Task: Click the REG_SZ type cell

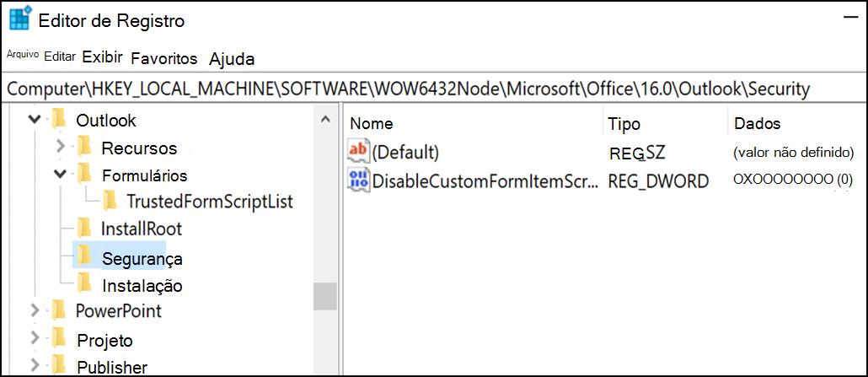Action: click(x=636, y=153)
